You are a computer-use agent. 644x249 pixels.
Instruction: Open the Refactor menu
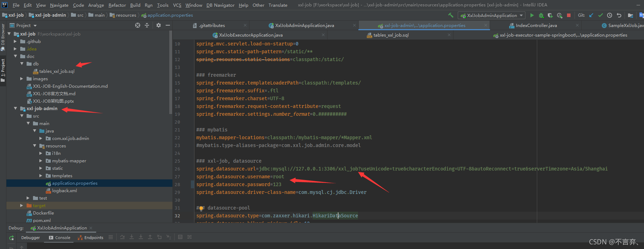(x=117, y=5)
